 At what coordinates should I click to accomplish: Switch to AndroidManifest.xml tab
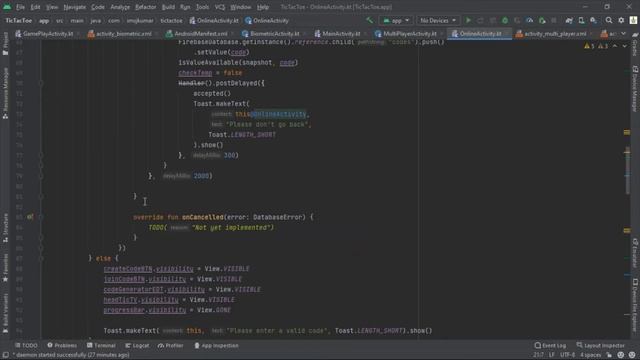click(x=197, y=34)
